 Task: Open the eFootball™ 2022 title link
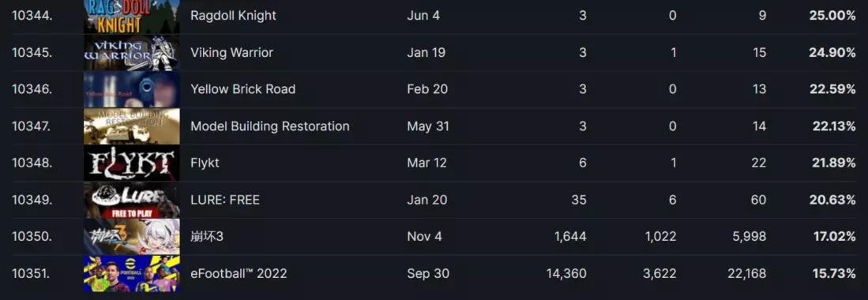tap(239, 273)
